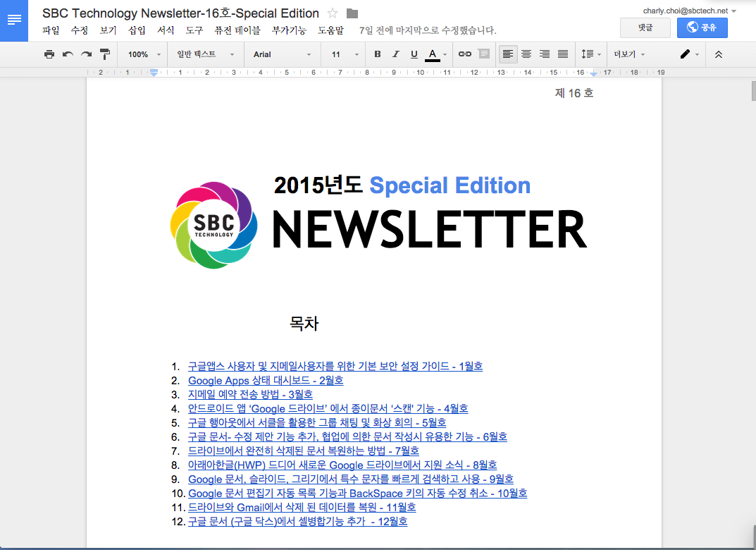This screenshot has height=550, width=756.
Task: Open the 12월호 셀병합기능 link
Action: click(297, 522)
